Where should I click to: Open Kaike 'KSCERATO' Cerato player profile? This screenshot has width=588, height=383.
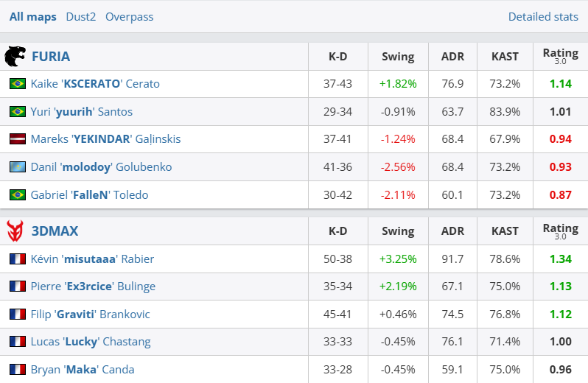tap(95, 84)
